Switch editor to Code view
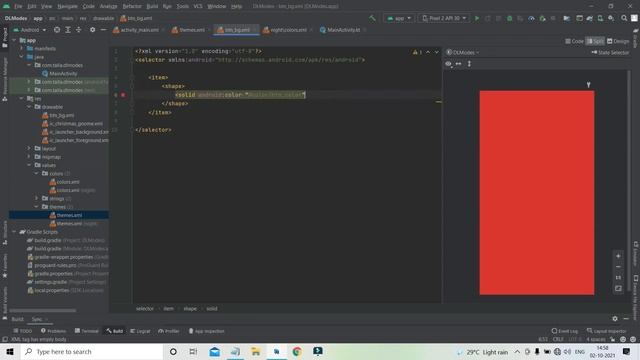The image size is (640, 360). click(x=575, y=41)
